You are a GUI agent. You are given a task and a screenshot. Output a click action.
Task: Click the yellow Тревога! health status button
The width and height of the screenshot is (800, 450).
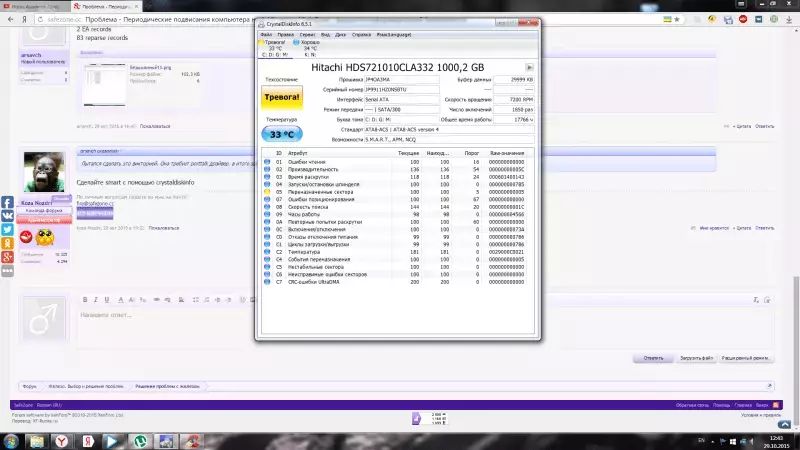(x=282, y=98)
